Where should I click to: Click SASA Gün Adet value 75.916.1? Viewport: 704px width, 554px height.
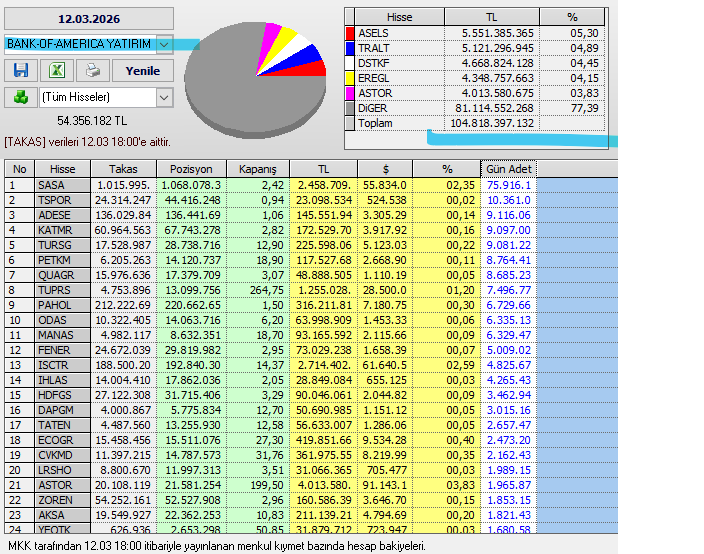pyautogui.click(x=509, y=185)
